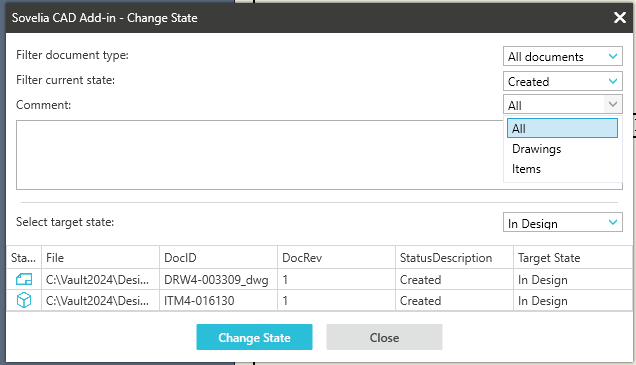Collapse the open All combo box arrow

[x=613, y=105]
